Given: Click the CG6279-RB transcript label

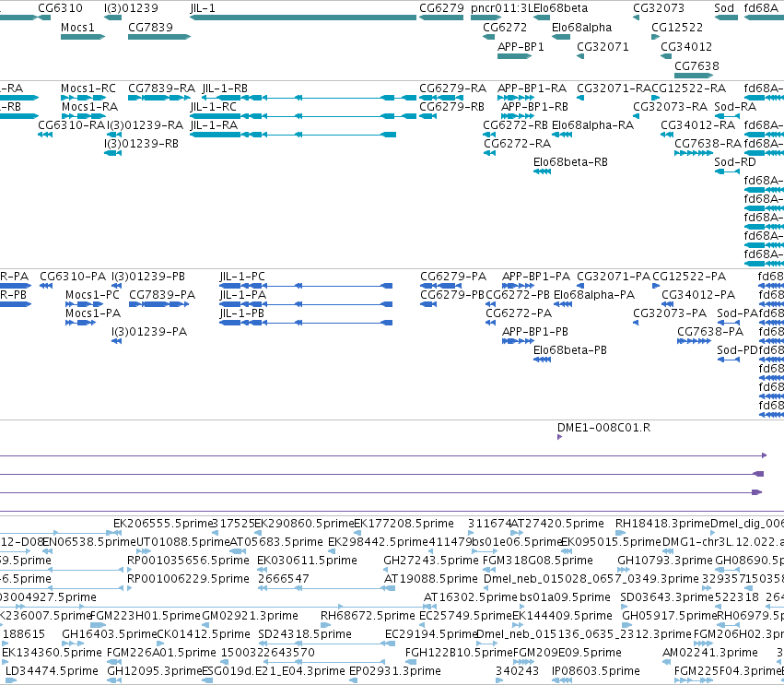Looking at the screenshot, I should pyautogui.click(x=452, y=107).
